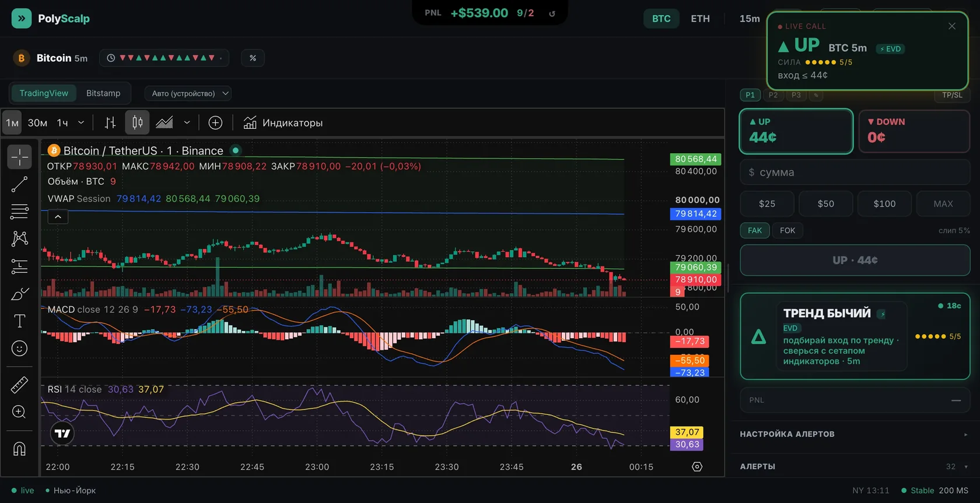
Task: Expand the НАСТРОЙКА АЛЕРТОВ section
Action: point(855,434)
